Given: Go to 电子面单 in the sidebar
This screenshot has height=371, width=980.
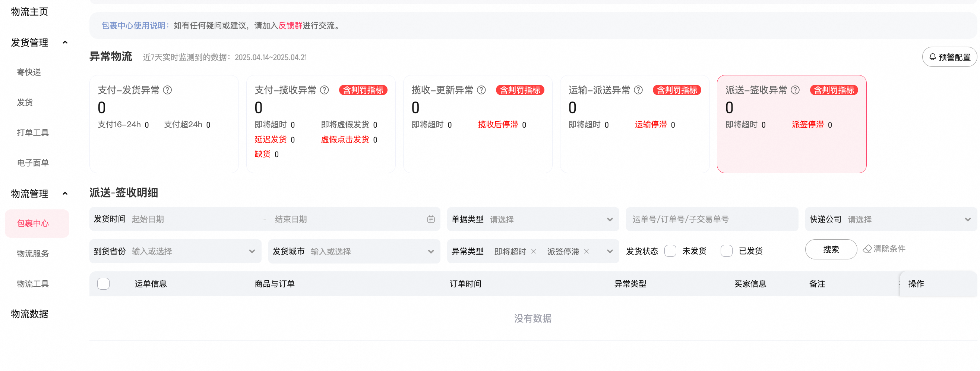Looking at the screenshot, I should (33, 163).
